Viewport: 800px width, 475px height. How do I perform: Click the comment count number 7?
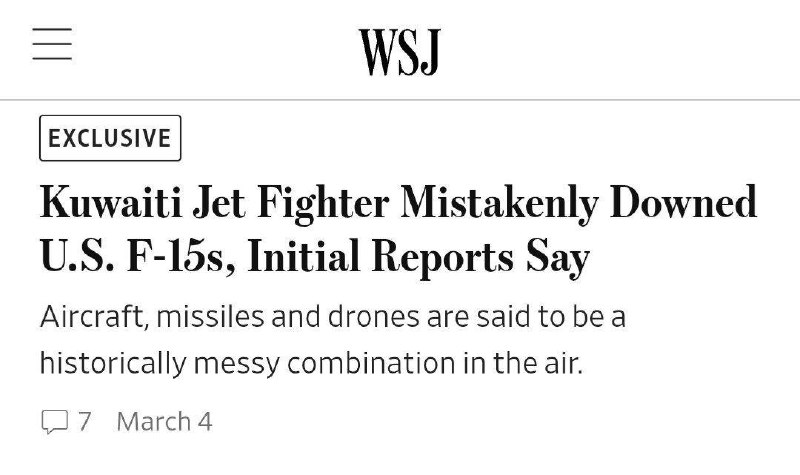(x=85, y=421)
